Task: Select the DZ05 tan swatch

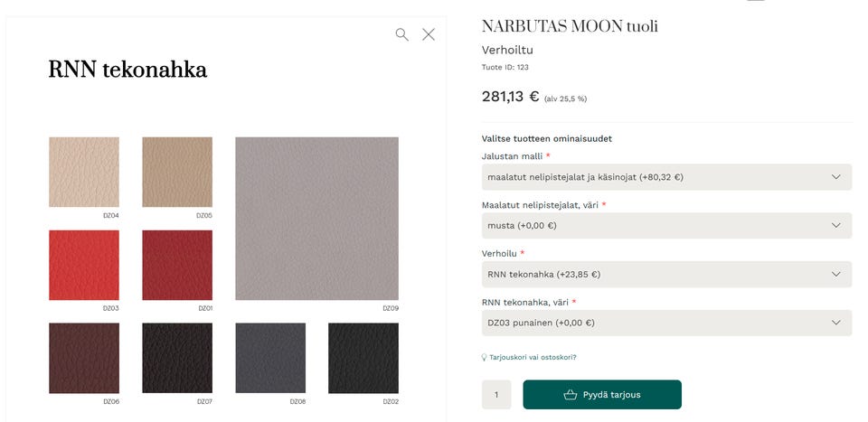Action: (177, 173)
